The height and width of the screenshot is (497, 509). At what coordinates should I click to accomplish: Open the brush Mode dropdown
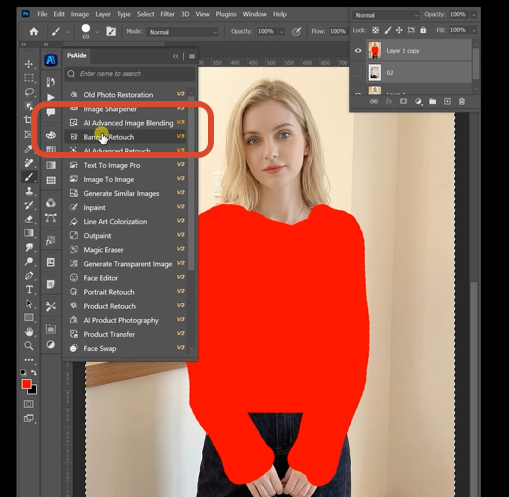183,32
